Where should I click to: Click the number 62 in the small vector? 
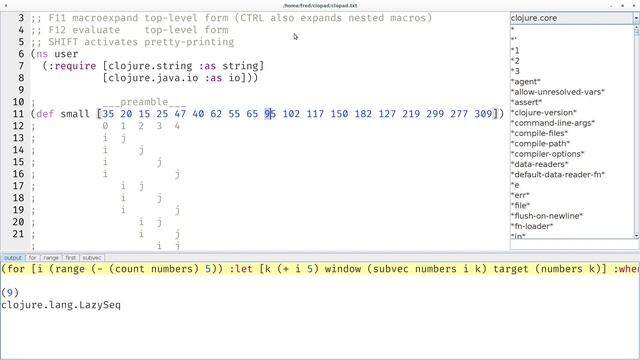coord(216,114)
